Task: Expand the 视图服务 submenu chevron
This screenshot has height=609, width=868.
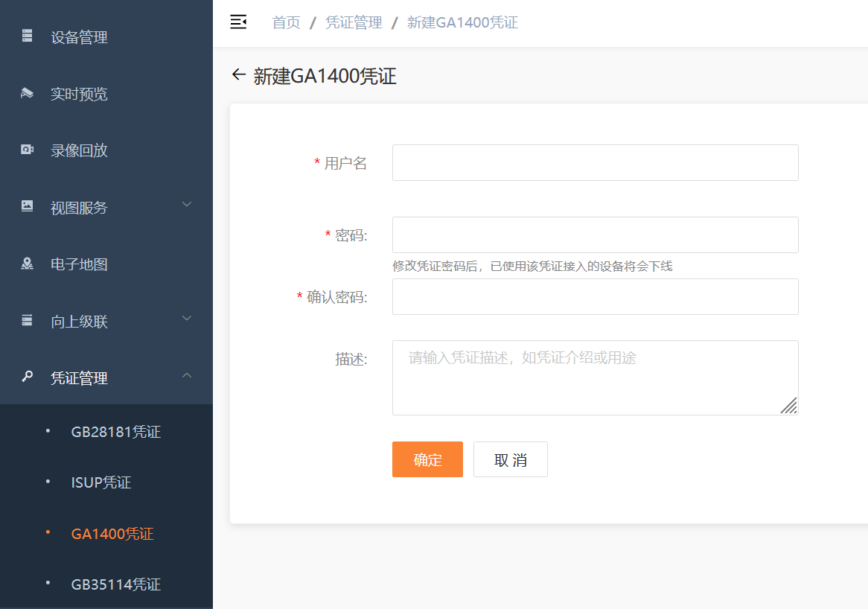Action: point(187,205)
